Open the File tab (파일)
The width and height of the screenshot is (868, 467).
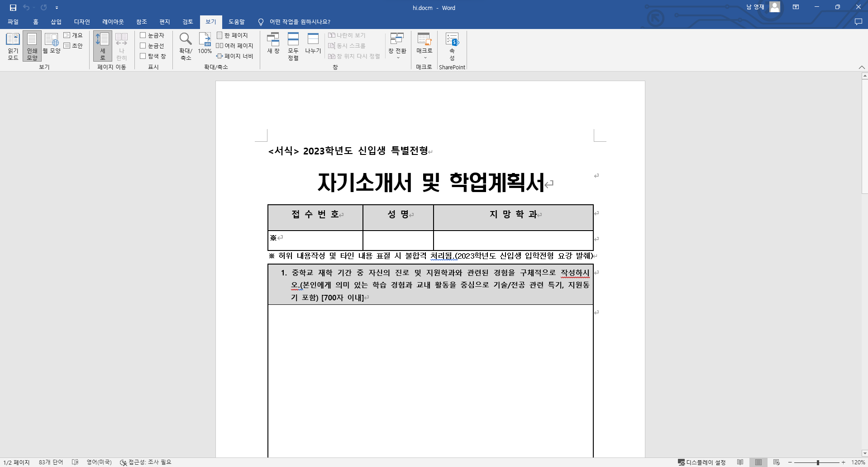point(13,22)
